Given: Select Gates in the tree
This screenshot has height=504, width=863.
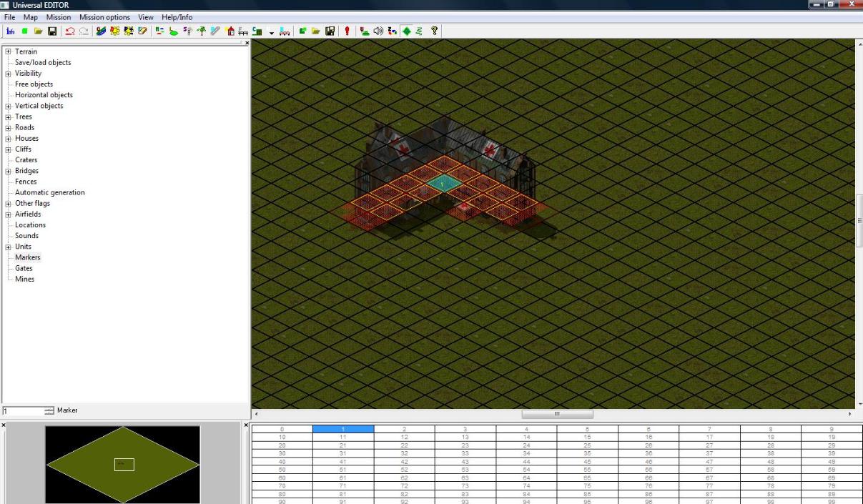Looking at the screenshot, I should [x=24, y=268].
